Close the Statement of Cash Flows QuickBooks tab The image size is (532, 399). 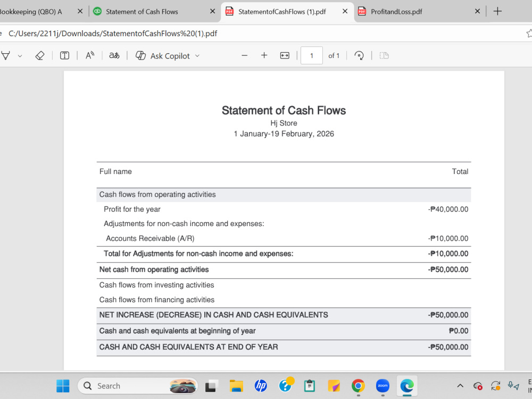[x=212, y=11]
